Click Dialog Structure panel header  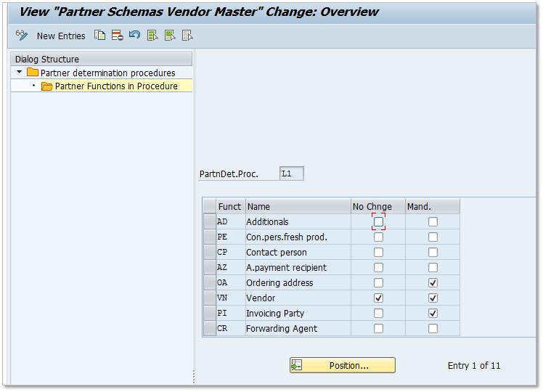[x=102, y=60]
